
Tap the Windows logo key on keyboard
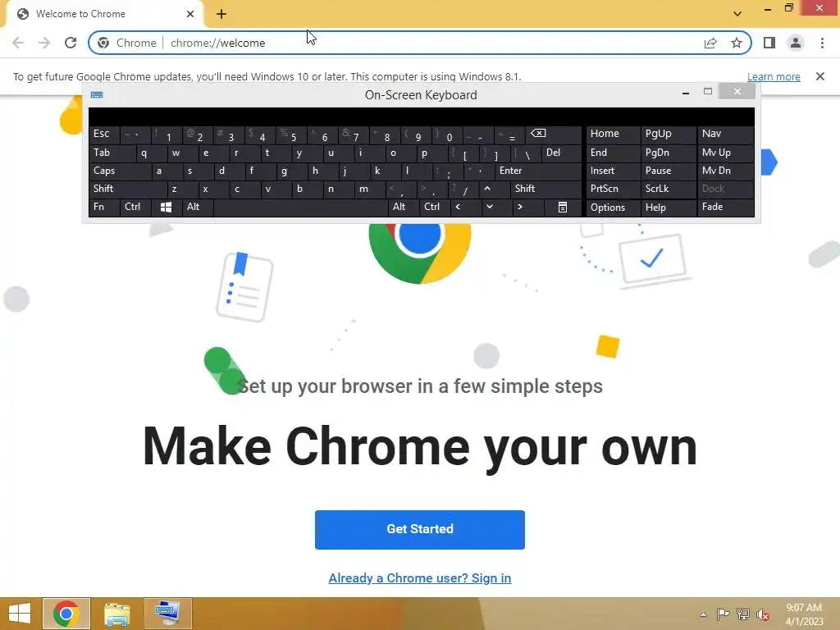pyautogui.click(x=166, y=207)
